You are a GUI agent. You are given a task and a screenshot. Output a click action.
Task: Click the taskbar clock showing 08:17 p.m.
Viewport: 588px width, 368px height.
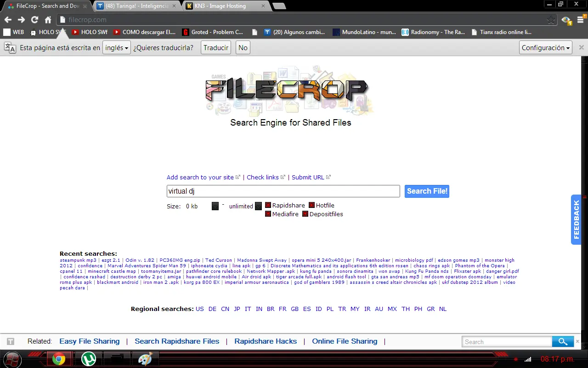point(557,359)
